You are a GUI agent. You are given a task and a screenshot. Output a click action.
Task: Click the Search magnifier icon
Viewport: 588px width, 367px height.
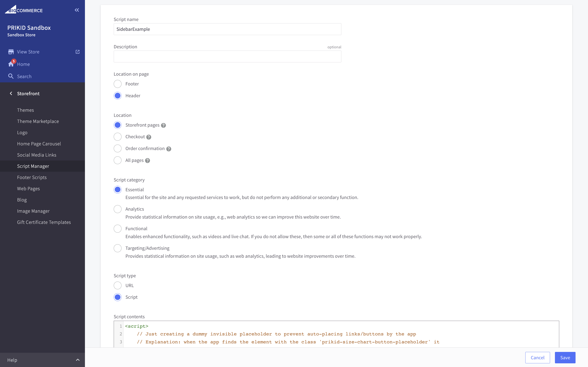tap(11, 76)
